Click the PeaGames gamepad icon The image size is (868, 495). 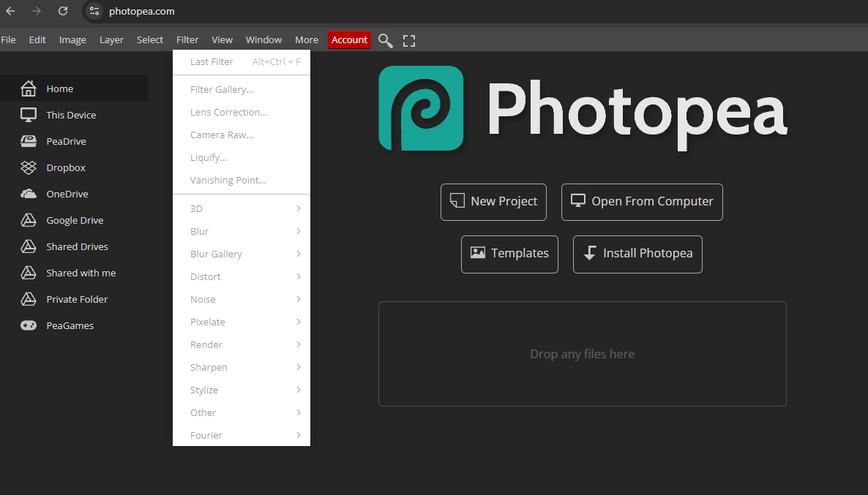pyautogui.click(x=29, y=325)
